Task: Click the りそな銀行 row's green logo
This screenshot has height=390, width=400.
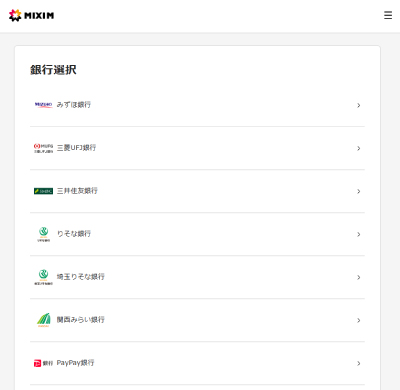Action: 43,234
